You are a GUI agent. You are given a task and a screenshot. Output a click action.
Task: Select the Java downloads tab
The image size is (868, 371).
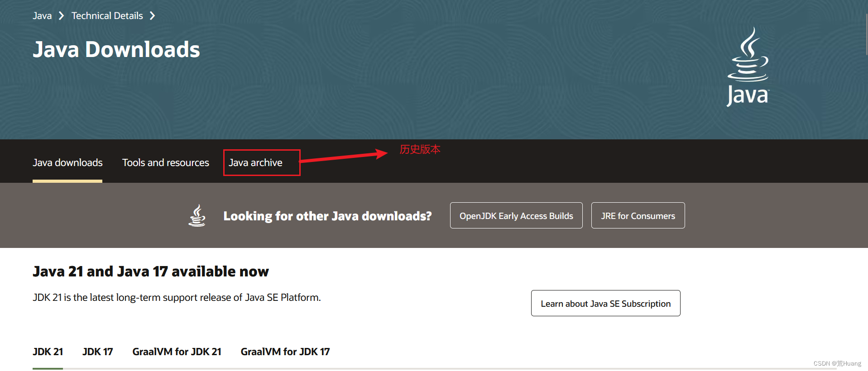pos(67,162)
